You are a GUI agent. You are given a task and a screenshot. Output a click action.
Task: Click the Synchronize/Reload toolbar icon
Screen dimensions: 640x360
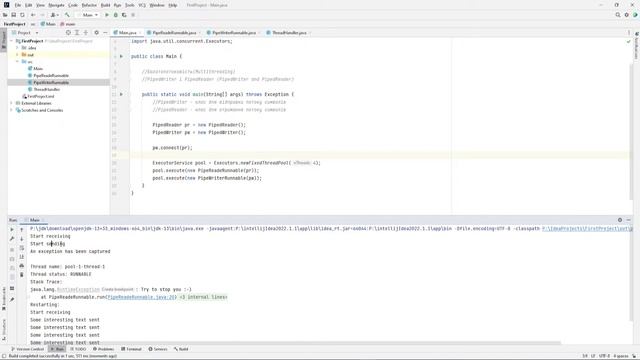pyautogui.click(x=22, y=15)
